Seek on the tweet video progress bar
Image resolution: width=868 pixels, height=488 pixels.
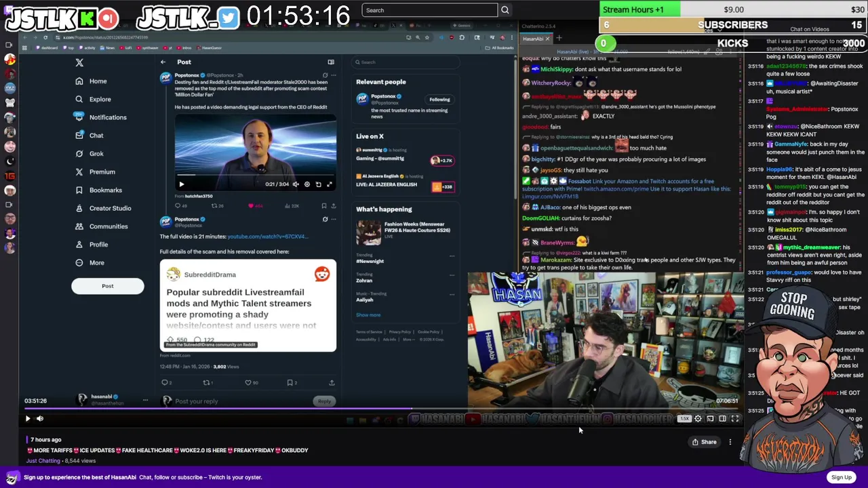(x=255, y=176)
